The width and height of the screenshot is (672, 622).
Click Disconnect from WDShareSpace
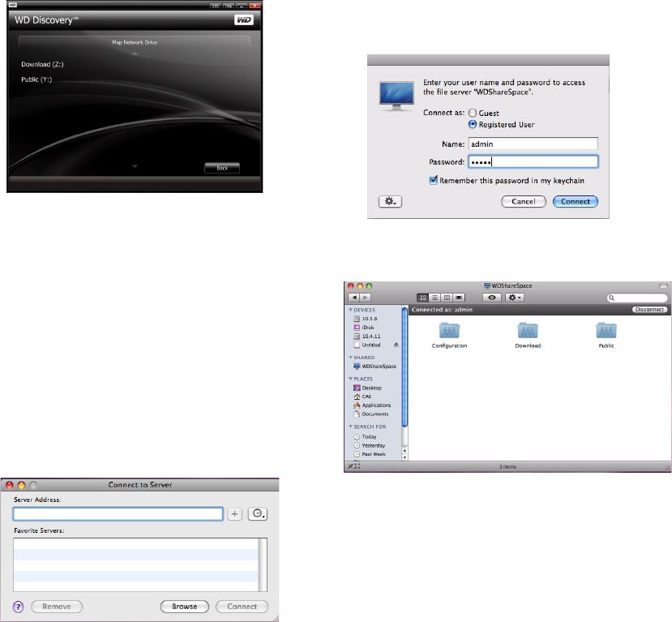649,310
